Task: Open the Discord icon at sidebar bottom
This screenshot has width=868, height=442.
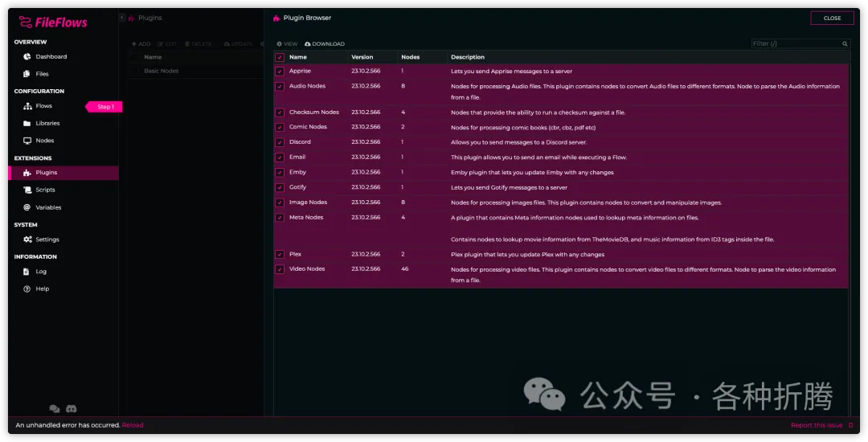Action: 71,409
